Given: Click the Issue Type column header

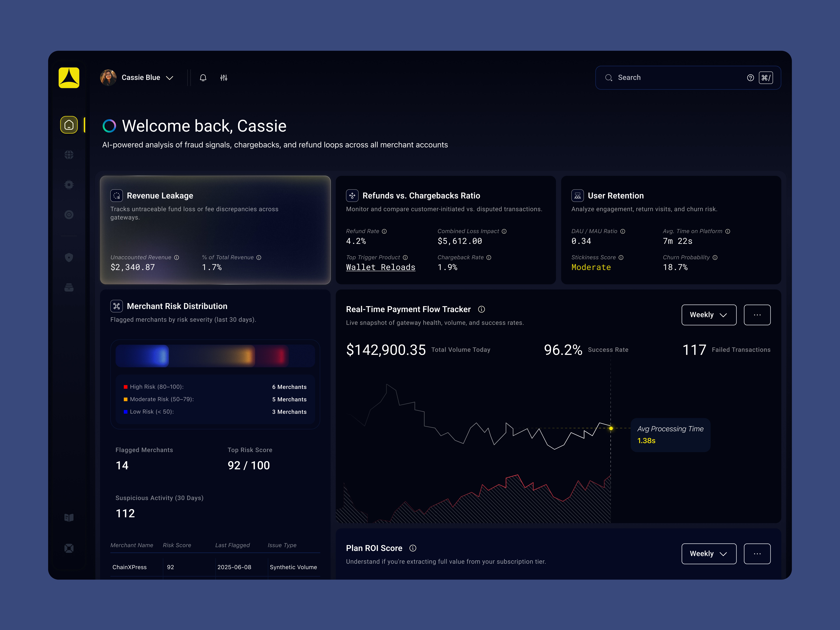Looking at the screenshot, I should click(282, 545).
